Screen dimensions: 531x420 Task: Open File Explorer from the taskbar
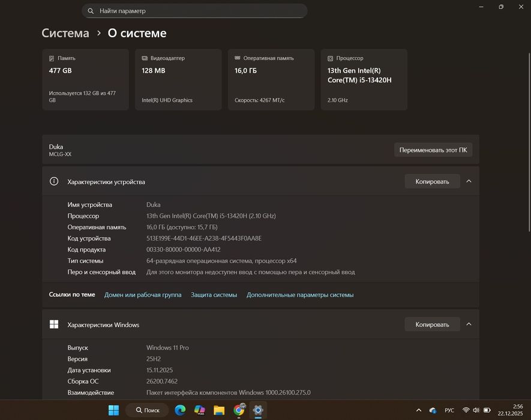[x=219, y=410]
